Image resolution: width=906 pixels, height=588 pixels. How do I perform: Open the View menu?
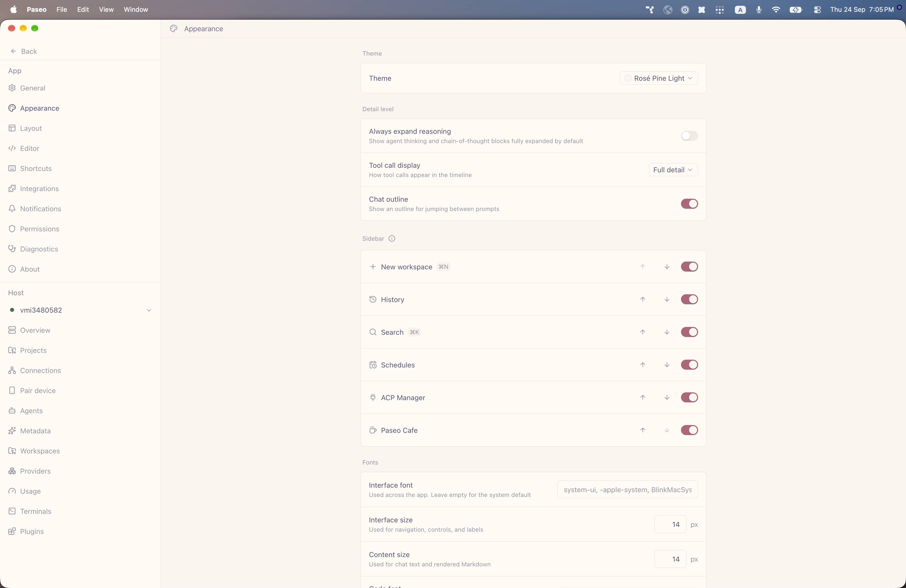(x=106, y=10)
